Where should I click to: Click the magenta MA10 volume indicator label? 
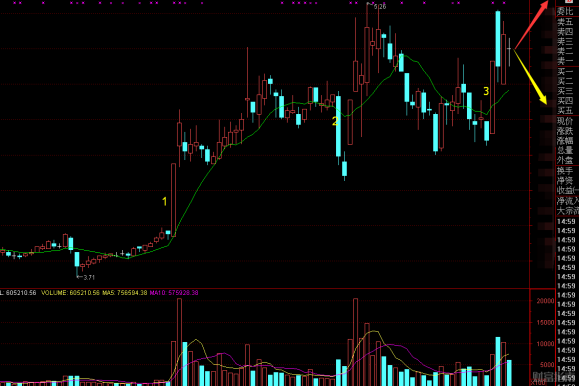174,293
